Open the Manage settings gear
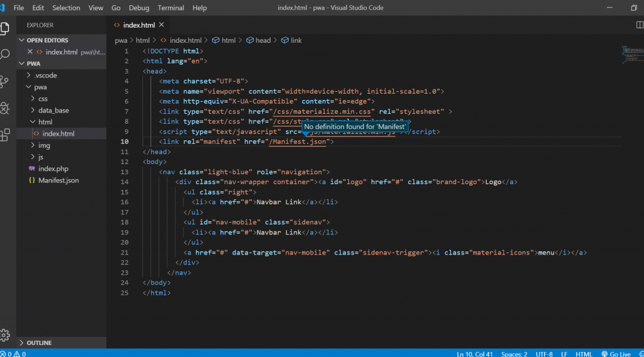 tap(5, 335)
